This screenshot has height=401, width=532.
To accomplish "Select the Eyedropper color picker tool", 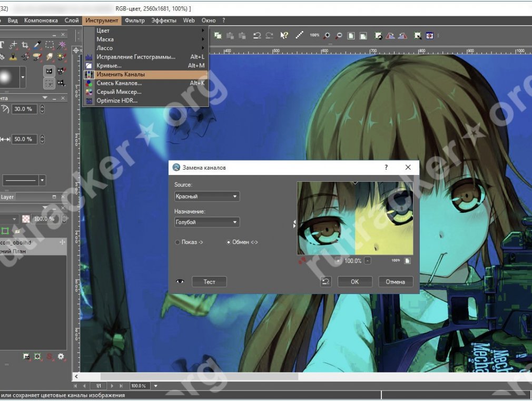I will point(37,45).
